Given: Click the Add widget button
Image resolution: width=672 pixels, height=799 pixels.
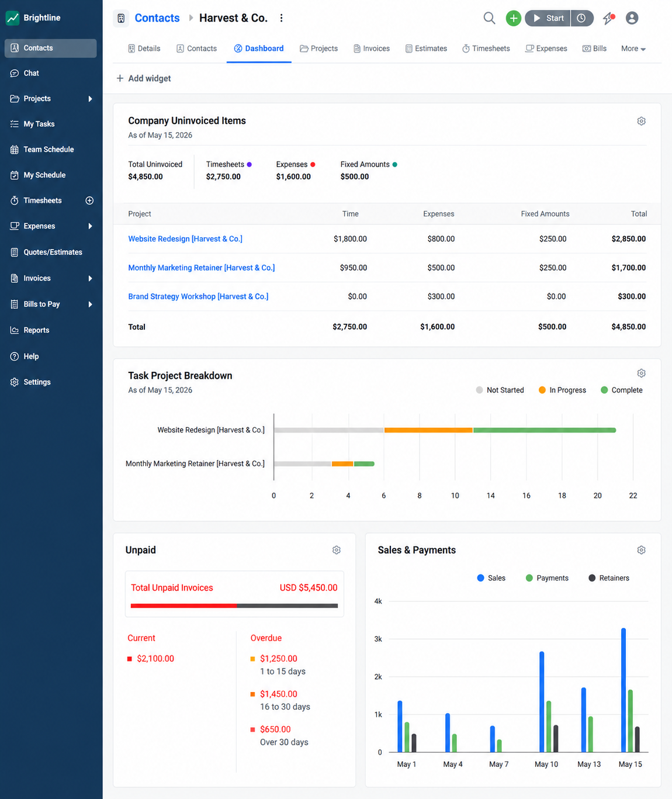Looking at the screenshot, I should 144,78.
